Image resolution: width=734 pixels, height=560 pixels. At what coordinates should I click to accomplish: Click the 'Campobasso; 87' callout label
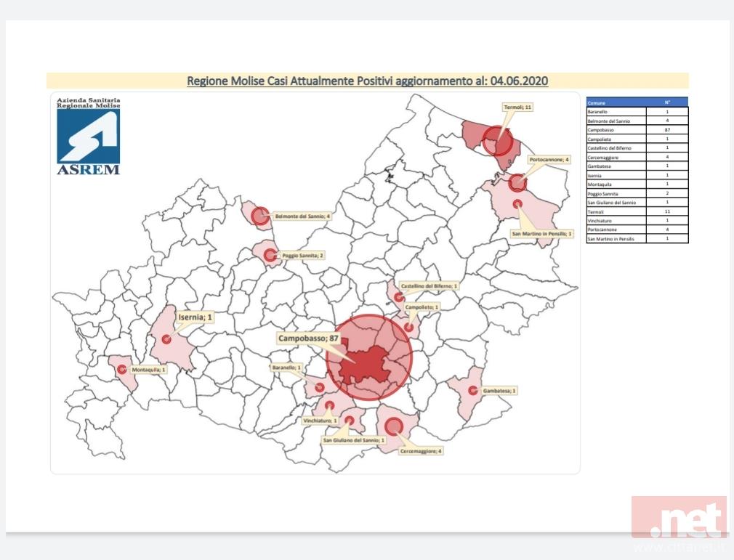(x=309, y=338)
